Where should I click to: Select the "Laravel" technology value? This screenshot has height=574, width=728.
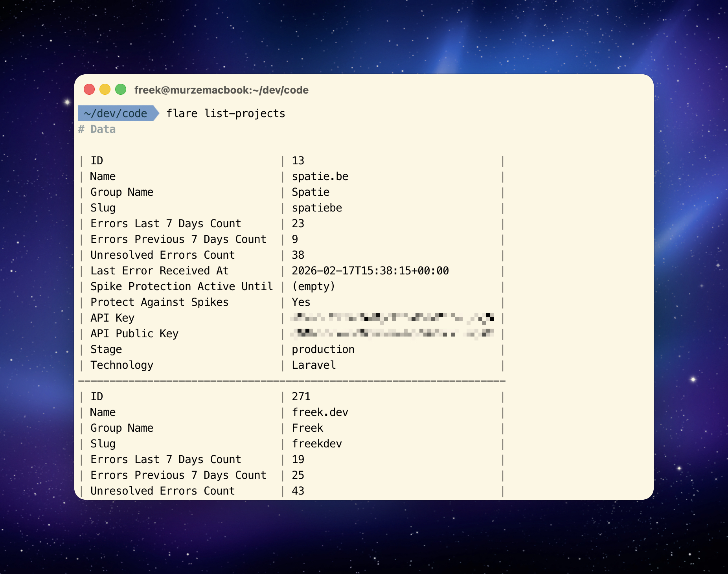(314, 365)
